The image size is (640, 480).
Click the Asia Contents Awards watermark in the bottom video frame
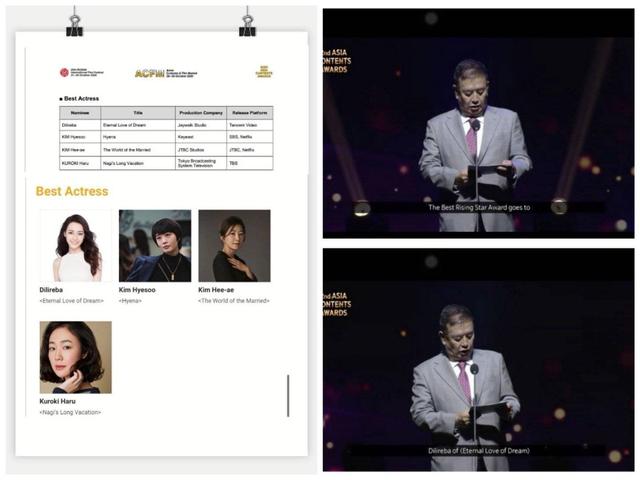[337, 304]
